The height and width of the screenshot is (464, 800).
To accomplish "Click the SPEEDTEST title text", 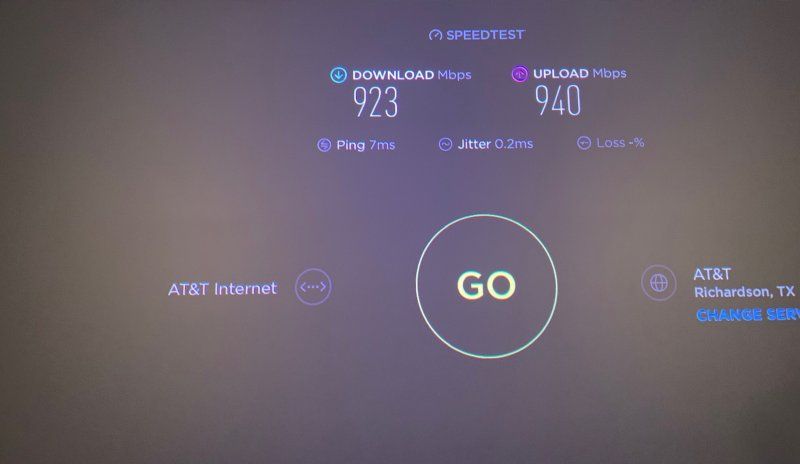I will [x=485, y=35].
